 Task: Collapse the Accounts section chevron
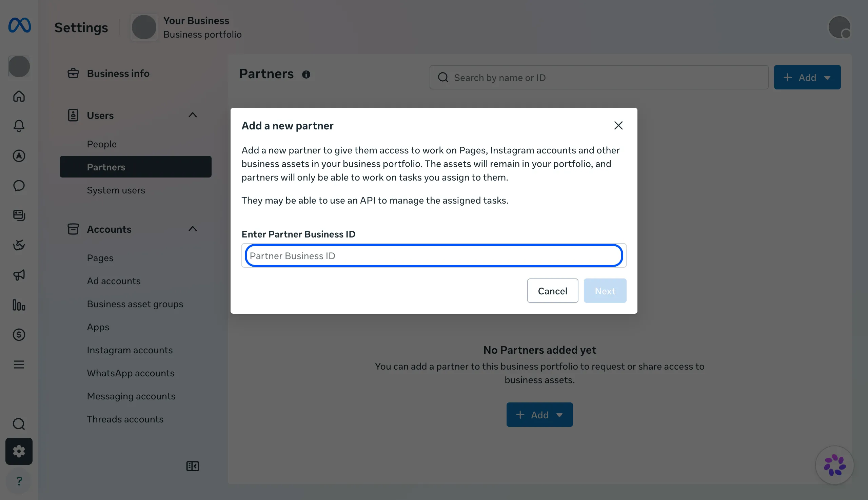click(193, 229)
